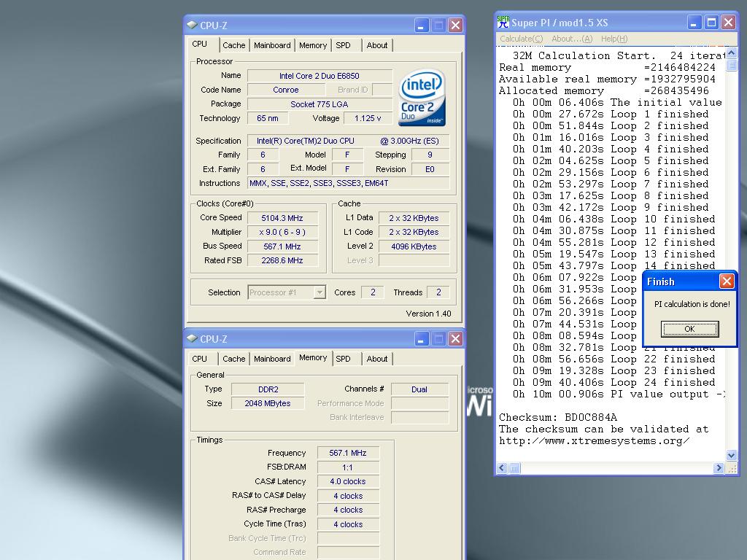747x560 pixels.
Task: Switch to CPU tab in lower CPU-Z
Action: [x=200, y=359]
